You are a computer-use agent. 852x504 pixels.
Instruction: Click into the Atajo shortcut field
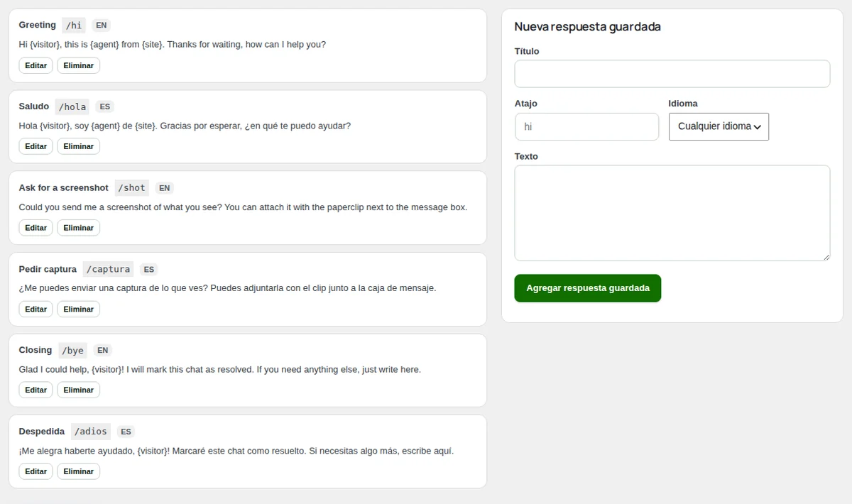[x=586, y=126]
